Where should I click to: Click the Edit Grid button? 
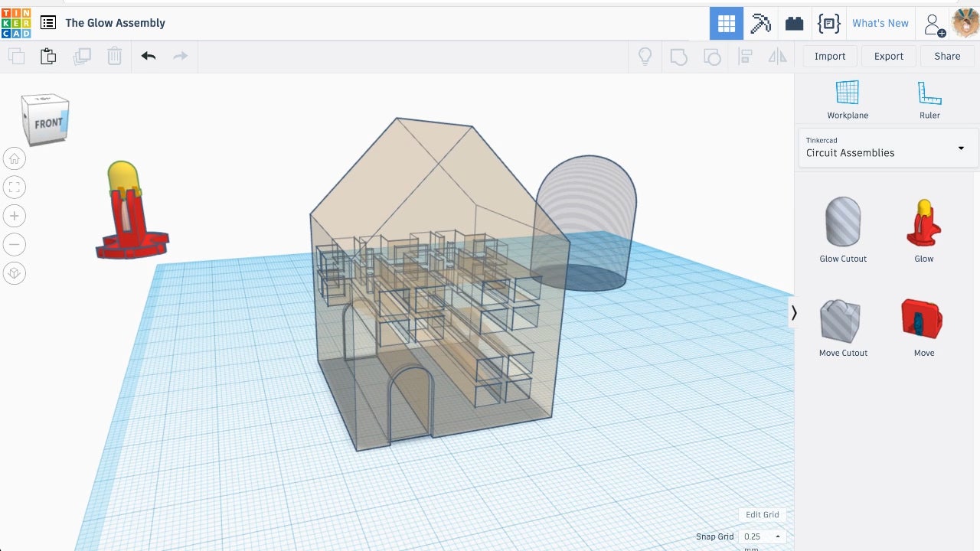(x=762, y=515)
